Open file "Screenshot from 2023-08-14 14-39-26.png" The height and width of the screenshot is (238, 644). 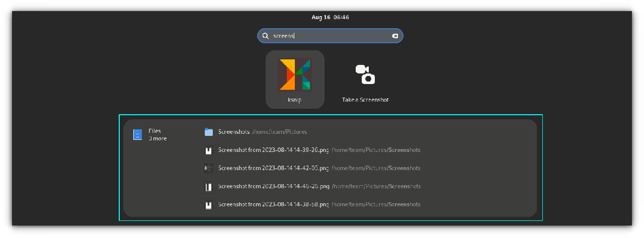273,150
